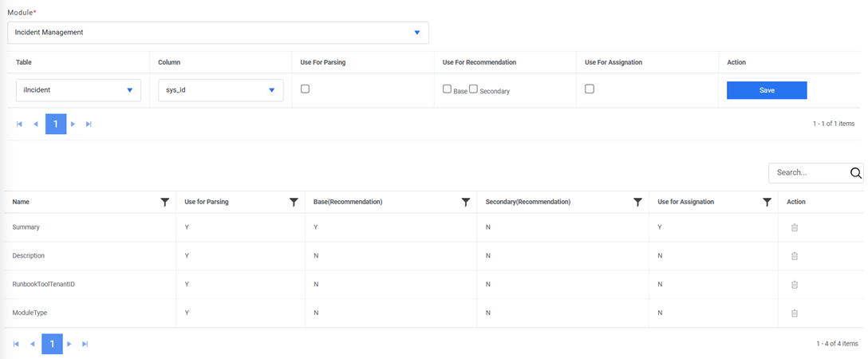The height and width of the screenshot is (359, 868).
Task: Tick the Use For Assignation checkbox
Action: (x=589, y=89)
